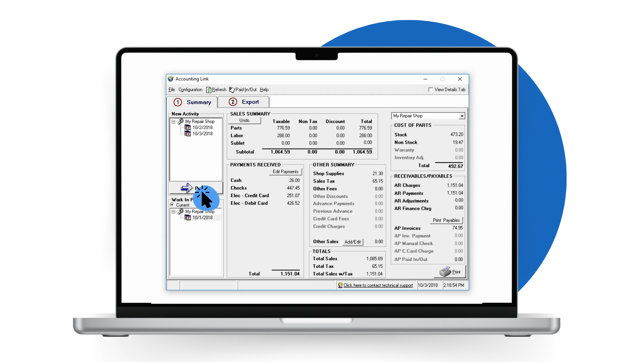This screenshot has width=644, height=362.
Task: Switch to the Export tab
Action: 244,102
